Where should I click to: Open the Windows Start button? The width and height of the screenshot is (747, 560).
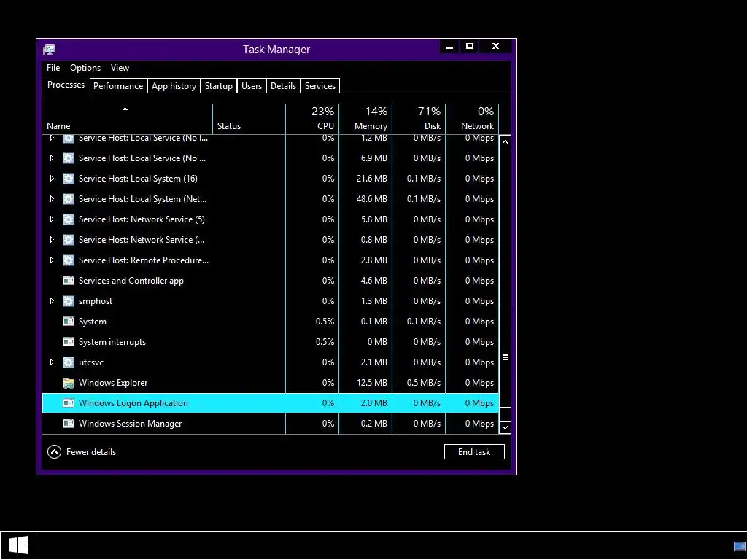point(18,545)
